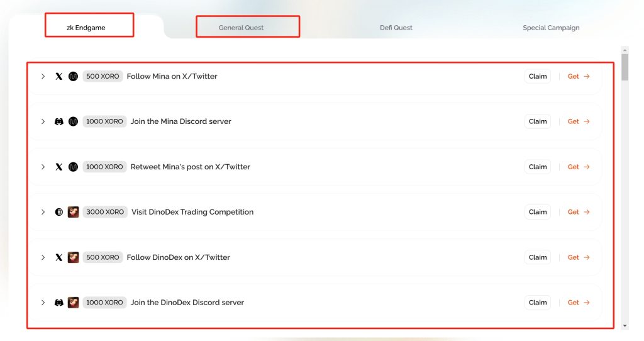
Task: Click the Retweet Mina's post on X/Twitter title
Action: click(191, 167)
